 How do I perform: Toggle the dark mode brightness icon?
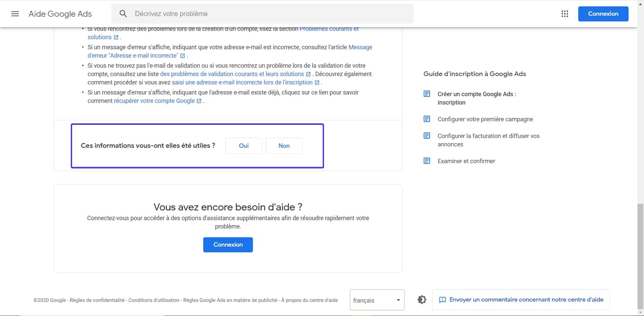click(422, 300)
